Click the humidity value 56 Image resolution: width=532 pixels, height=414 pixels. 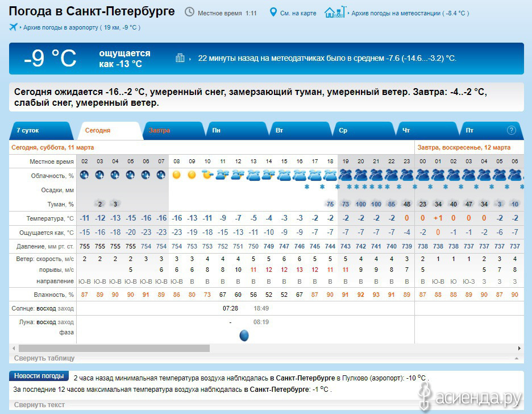point(253,295)
